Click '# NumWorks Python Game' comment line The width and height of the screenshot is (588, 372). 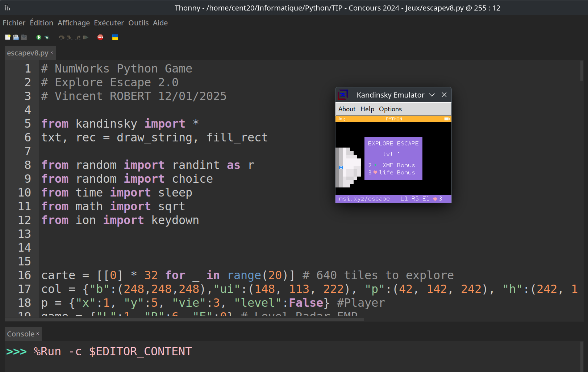pos(117,69)
